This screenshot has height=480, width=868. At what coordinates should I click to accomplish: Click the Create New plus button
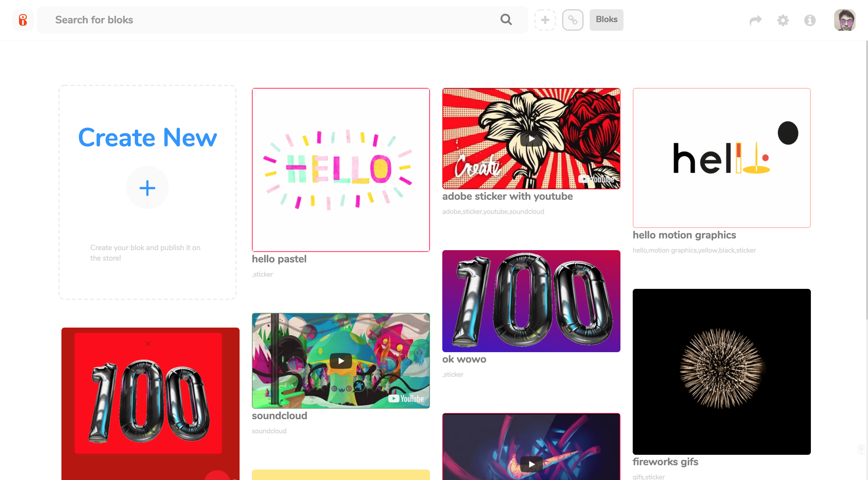point(147,187)
